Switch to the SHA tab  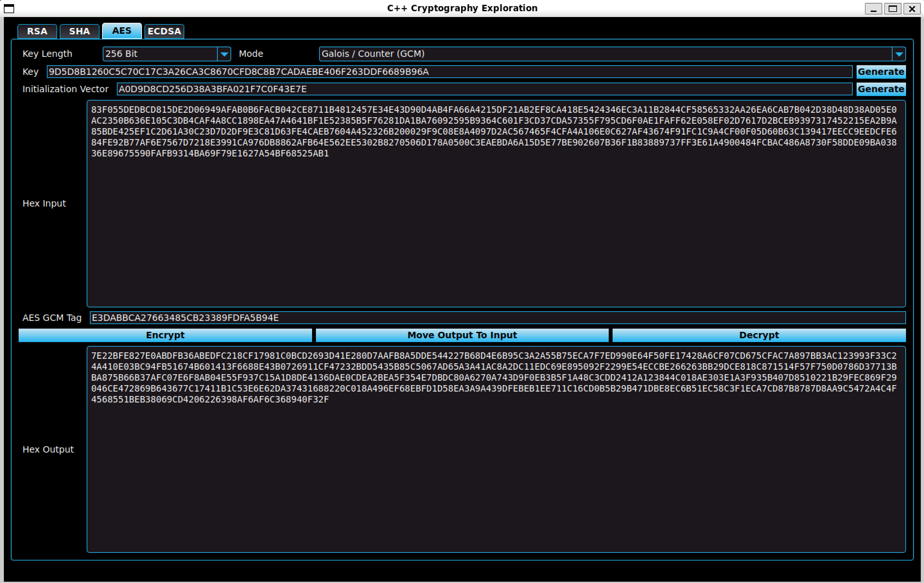(79, 31)
